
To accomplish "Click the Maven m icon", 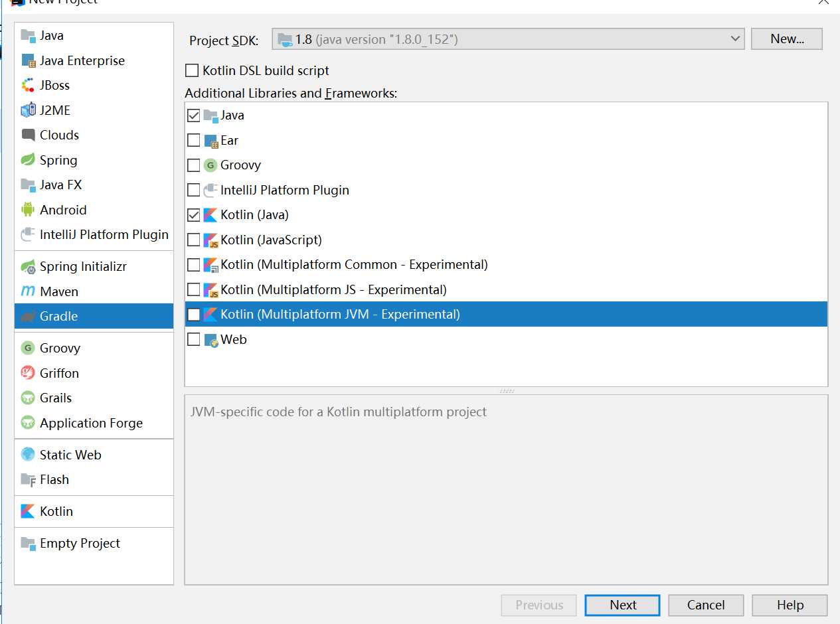I will (x=28, y=291).
